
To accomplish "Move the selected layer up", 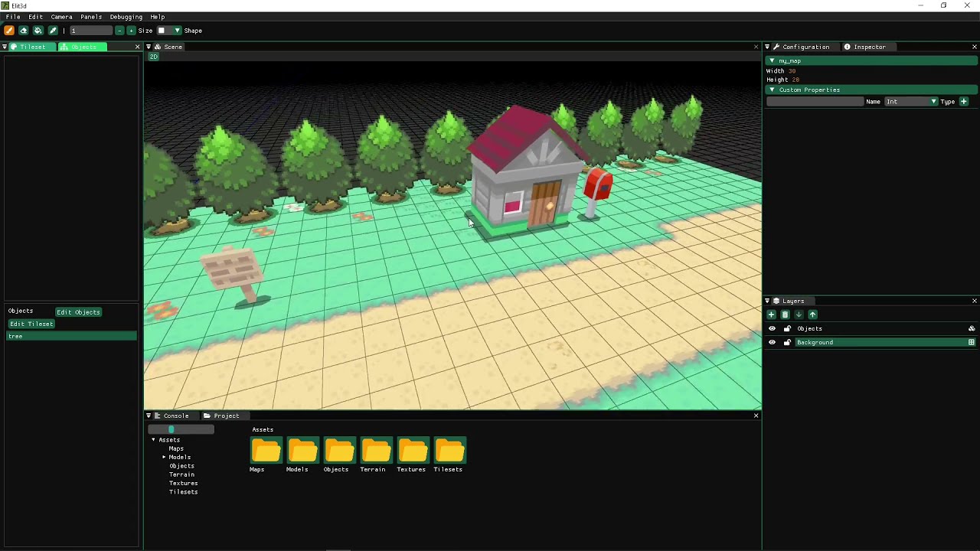I will (813, 315).
